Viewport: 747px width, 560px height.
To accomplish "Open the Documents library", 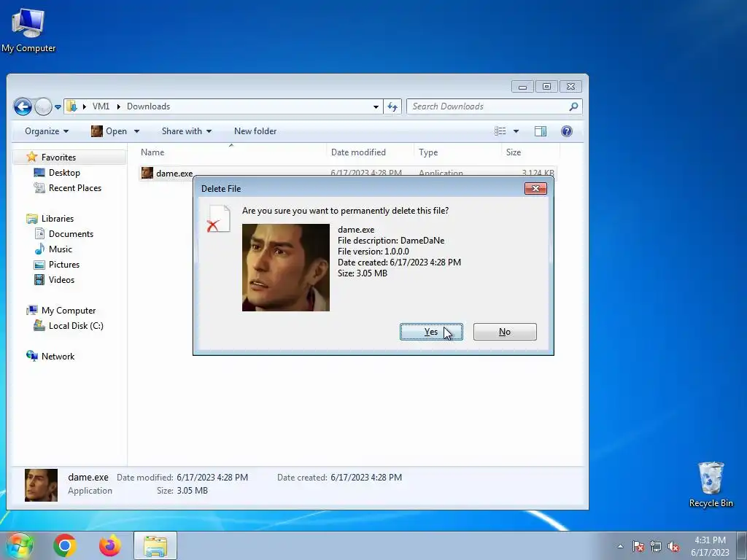I will point(71,234).
